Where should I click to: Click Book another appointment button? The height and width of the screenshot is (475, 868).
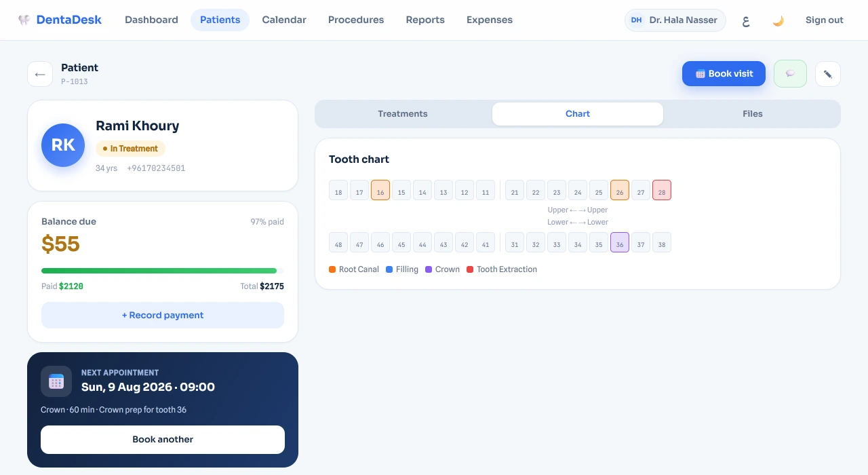[x=163, y=440]
